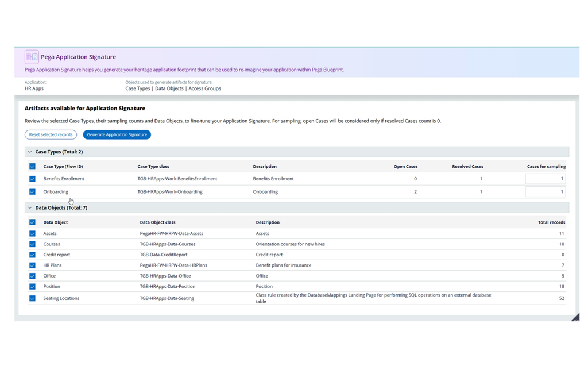Click the resize handle at bottom-right corner

tap(575, 318)
